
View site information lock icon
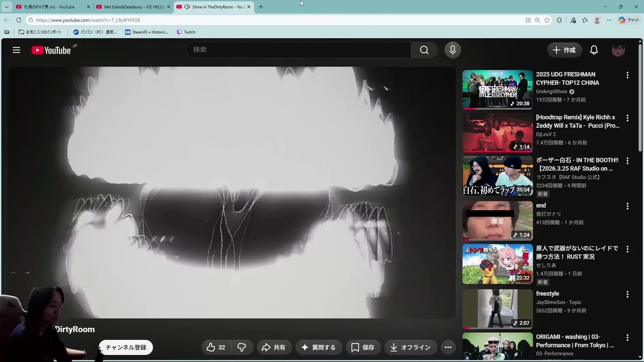click(31, 20)
